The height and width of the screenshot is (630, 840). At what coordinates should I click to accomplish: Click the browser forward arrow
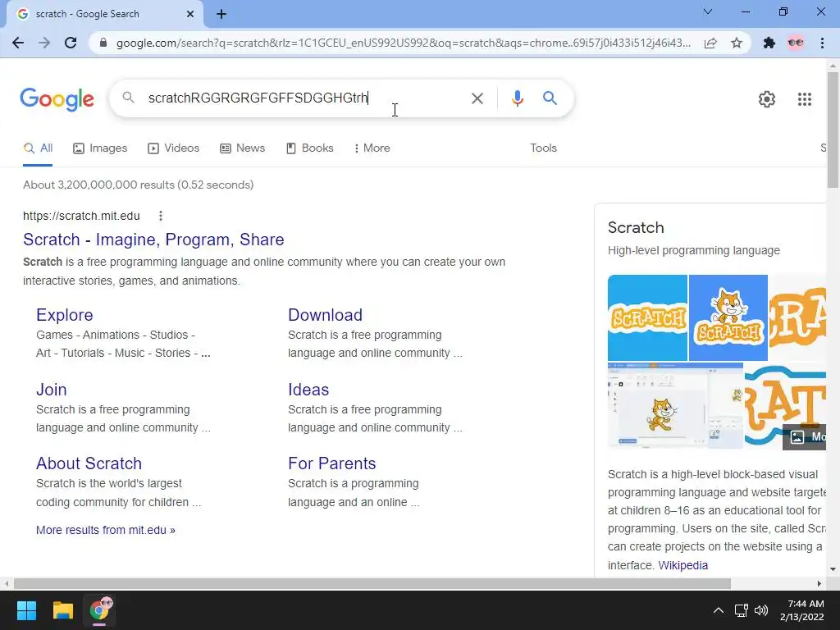click(x=44, y=43)
